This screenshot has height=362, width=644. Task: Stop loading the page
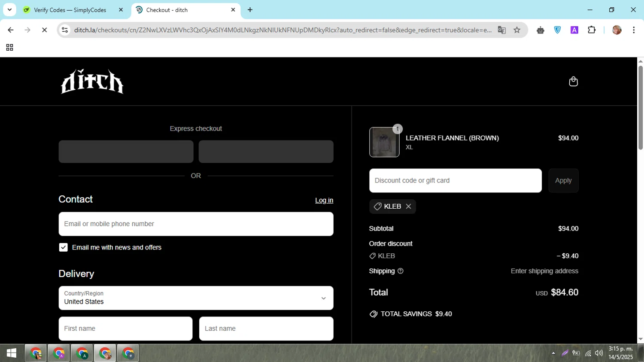(44, 30)
